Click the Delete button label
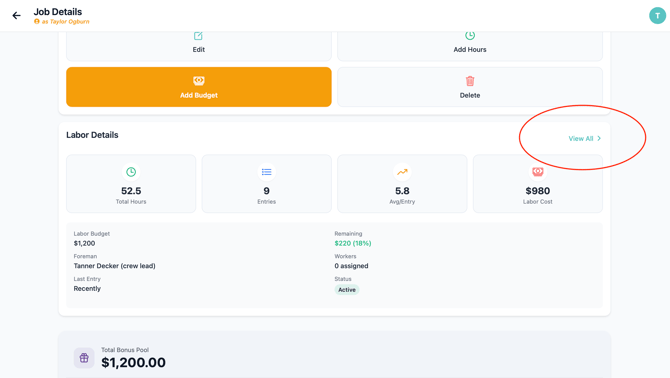 [470, 95]
